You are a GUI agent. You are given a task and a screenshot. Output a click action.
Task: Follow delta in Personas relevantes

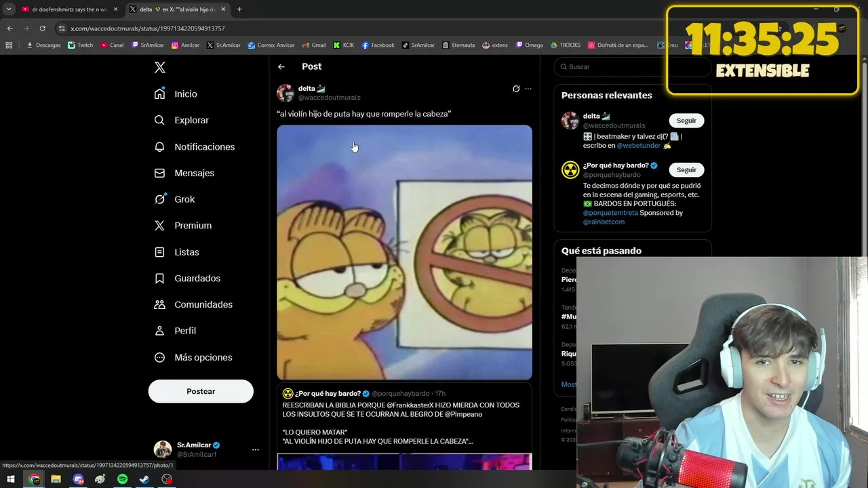[x=686, y=120]
